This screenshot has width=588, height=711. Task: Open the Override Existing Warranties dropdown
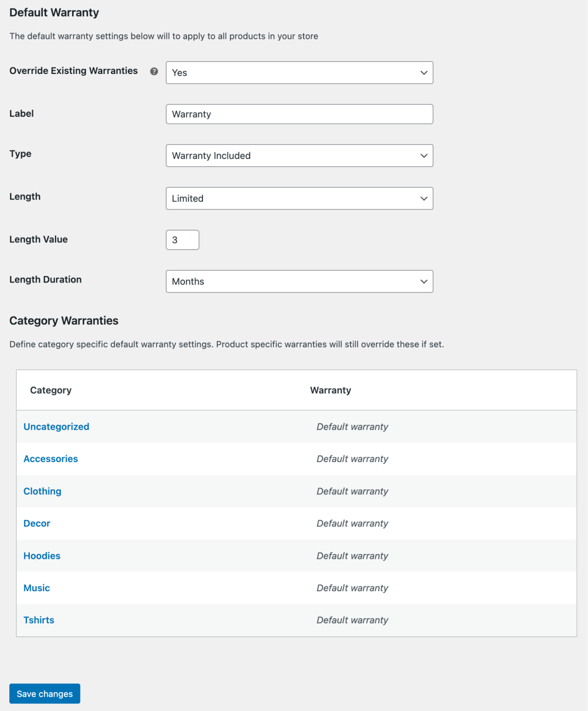coord(299,73)
